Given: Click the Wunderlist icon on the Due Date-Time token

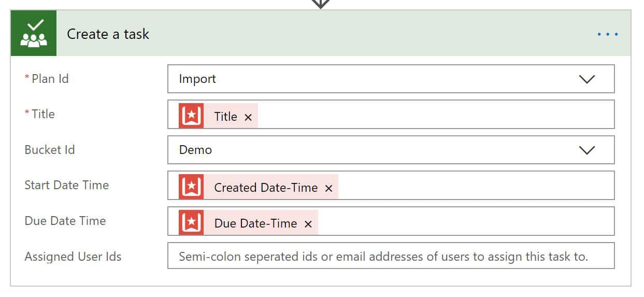Looking at the screenshot, I should [191, 222].
